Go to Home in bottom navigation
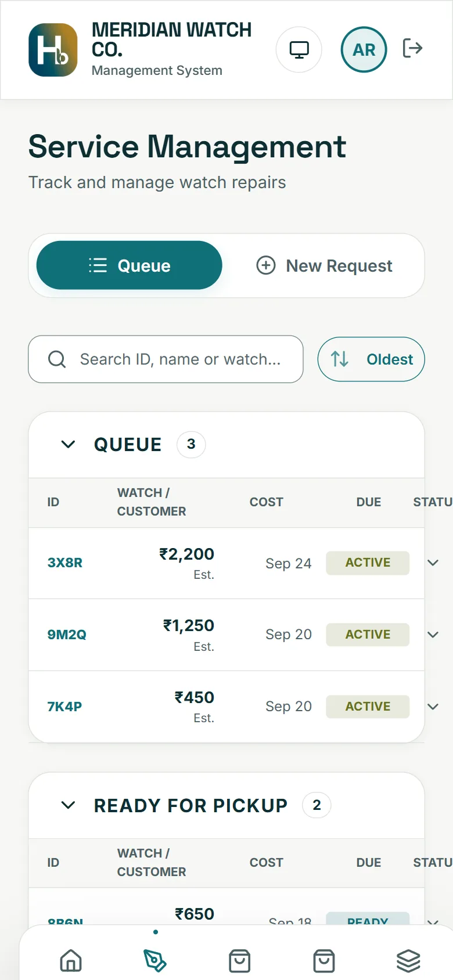The width and height of the screenshot is (453, 980). pyautogui.click(x=71, y=961)
